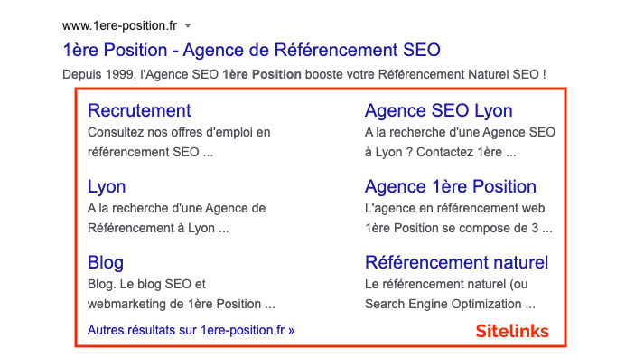Click the 'webmarketing de 1ère Position ...' text
Viewport: 644px width, 358px height.
click(x=182, y=304)
